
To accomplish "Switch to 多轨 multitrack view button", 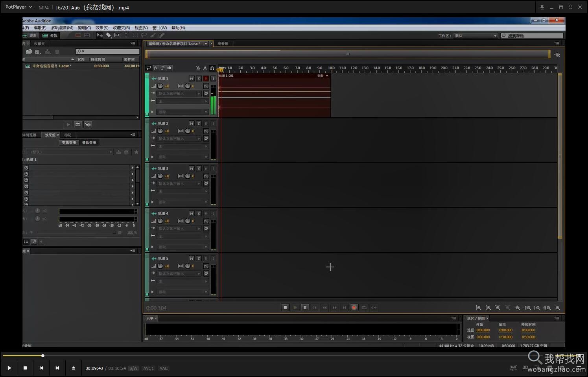I will [x=50, y=35].
